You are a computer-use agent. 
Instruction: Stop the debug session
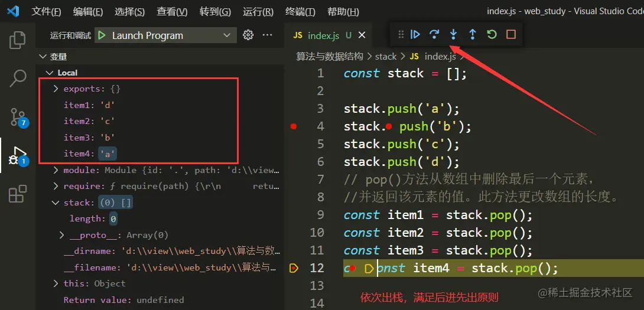[x=511, y=34]
